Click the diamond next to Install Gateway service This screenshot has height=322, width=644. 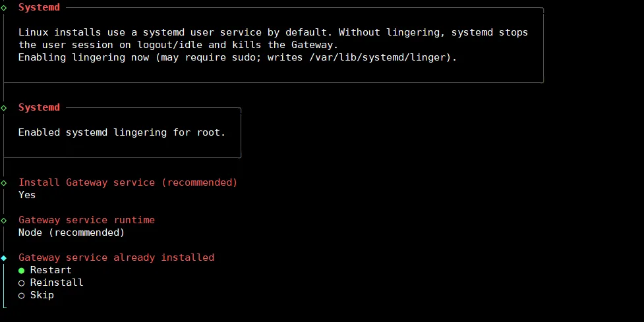(4, 182)
